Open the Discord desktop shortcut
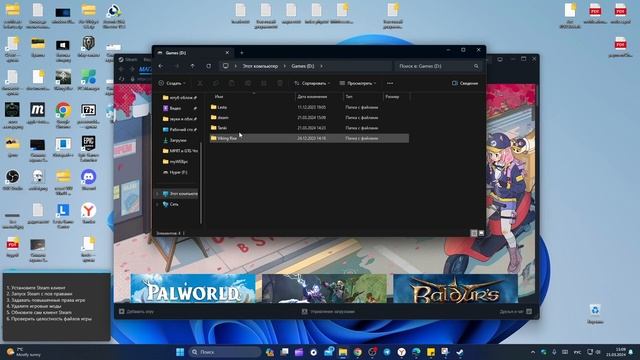 point(89,180)
